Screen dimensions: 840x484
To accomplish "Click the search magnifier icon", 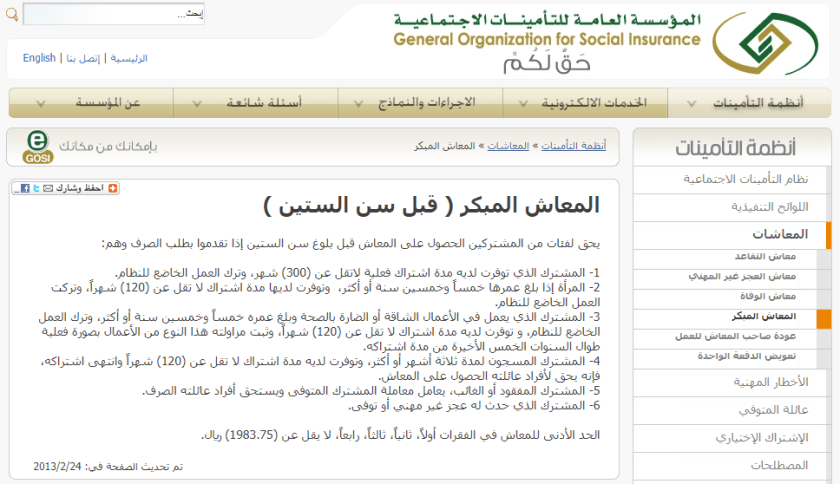I will click(x=13, y=15).
